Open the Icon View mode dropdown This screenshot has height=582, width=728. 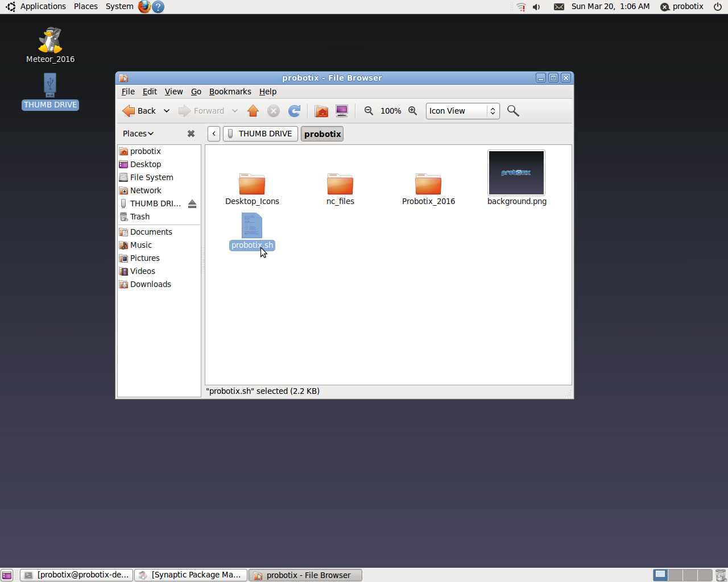pyautogui.click(x=462, y=111)
